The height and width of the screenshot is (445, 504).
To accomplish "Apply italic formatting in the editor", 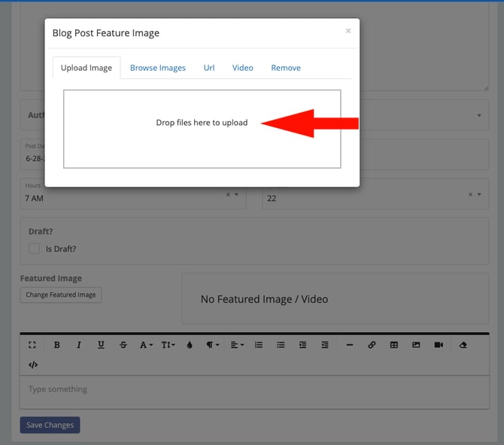I will (x=78, y=345).
